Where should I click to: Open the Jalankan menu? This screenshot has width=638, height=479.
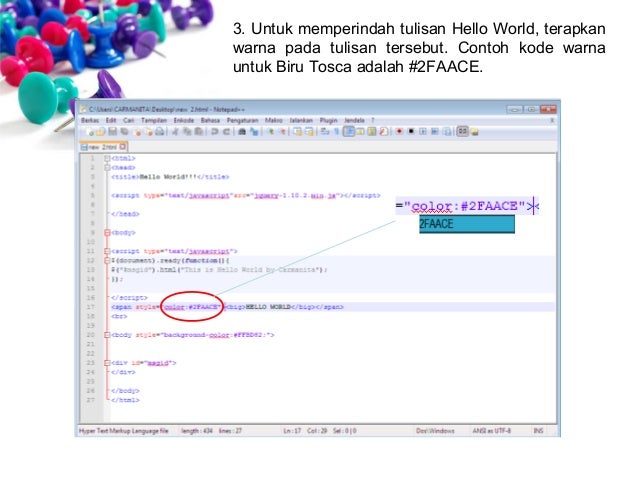301,120
